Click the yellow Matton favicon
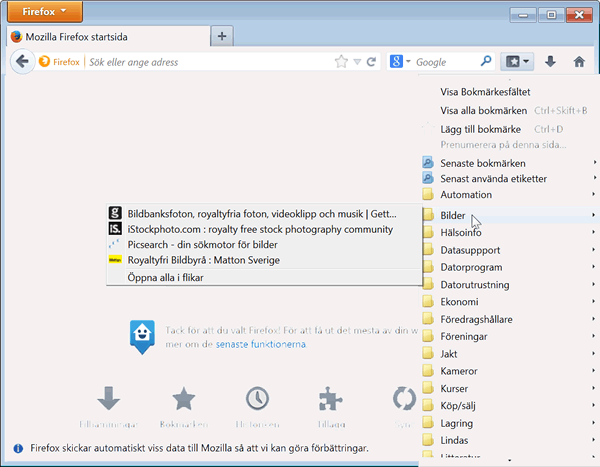This screenshot has height=467, width=600. [115, 260]
